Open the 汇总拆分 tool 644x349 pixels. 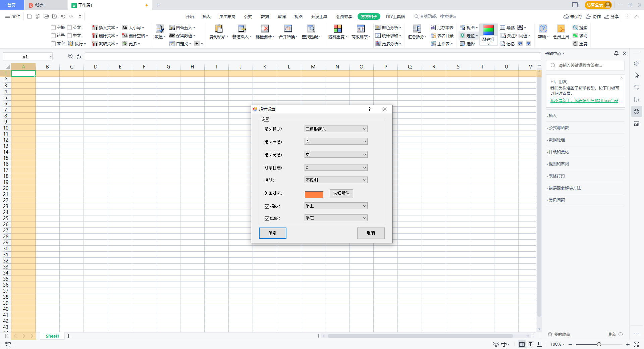(x=417, y=29)
